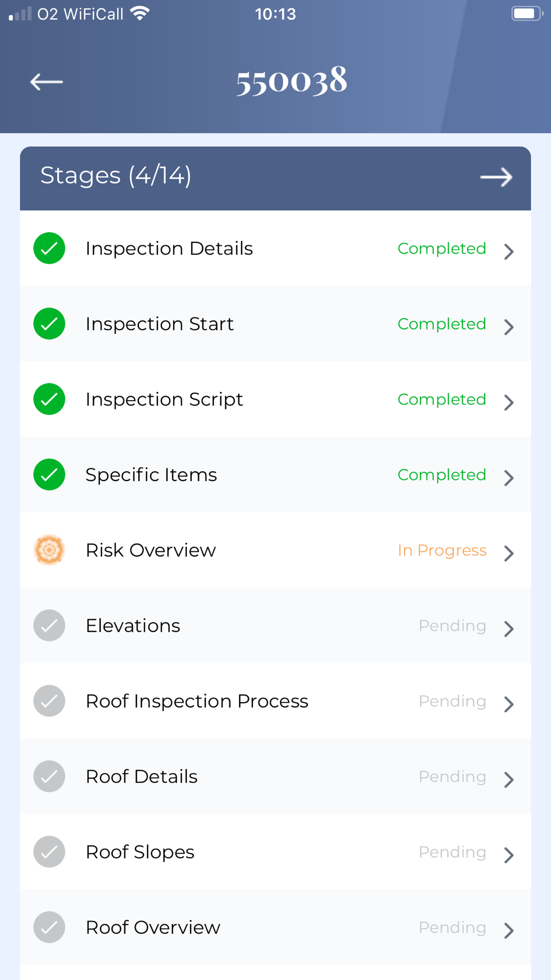Open the Risk Overview stage
This screenshot has height=980, width=551.
150,550
